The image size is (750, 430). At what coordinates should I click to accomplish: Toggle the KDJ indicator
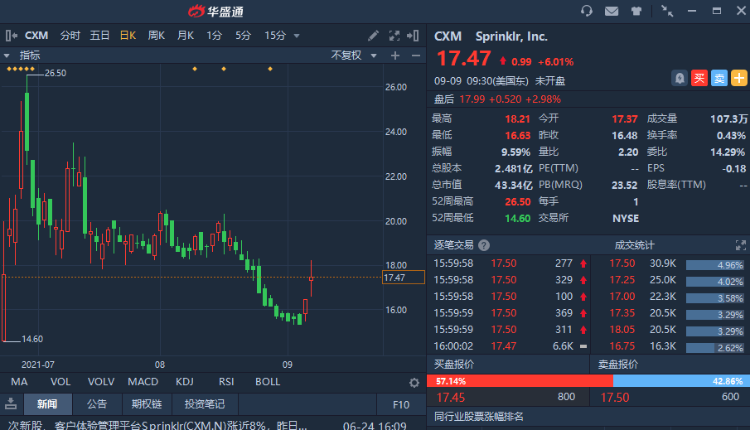[x=185, y=382]
